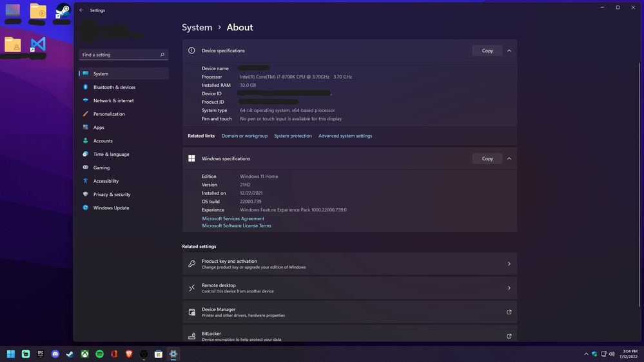Collapse the Windows specifications section
The height and width of the screenshot is (362, 644).
pos(509,158)
